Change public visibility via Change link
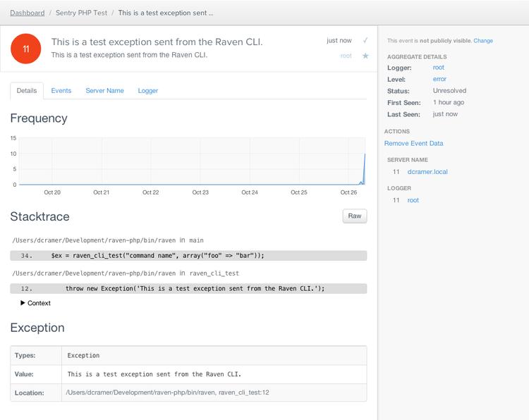Viewport: 529px width, 420px height. [483, 41]
